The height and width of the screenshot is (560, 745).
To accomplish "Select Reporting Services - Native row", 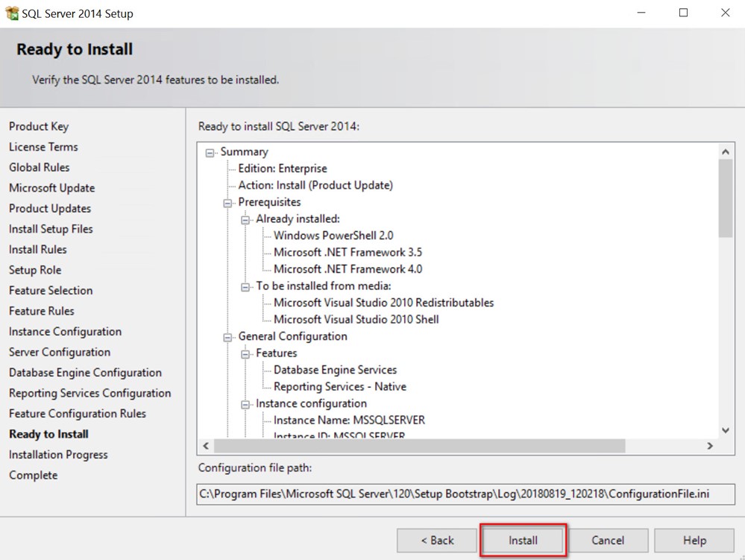I will click(340, 387).
